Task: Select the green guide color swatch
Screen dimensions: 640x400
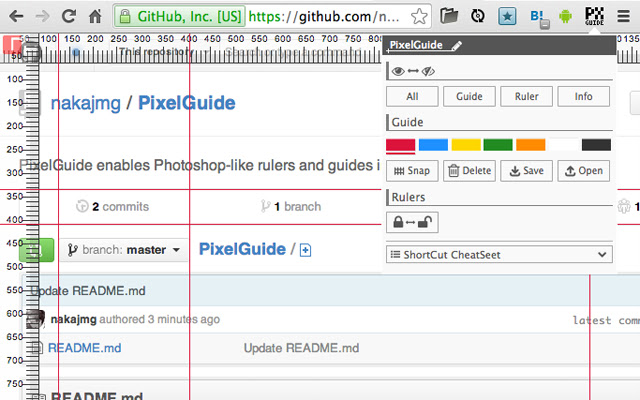Action: [498, 145]
